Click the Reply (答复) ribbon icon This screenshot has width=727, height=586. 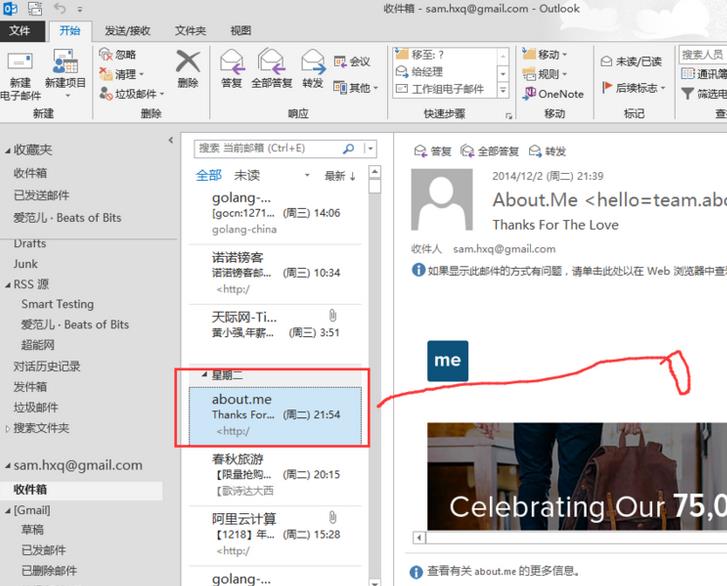coord(232,62)
